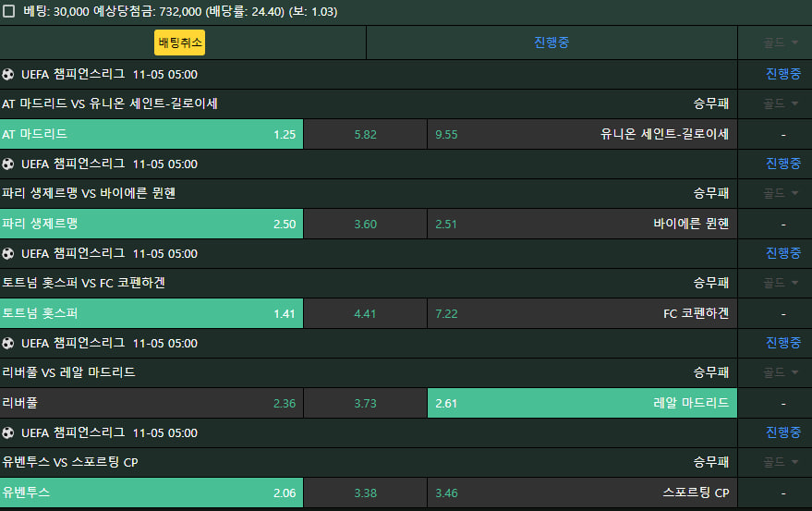Click soccer ball icon for AT 마드리드 match
Image resolution: width=812 pixels, height=511 pixels.
point(7,75)
